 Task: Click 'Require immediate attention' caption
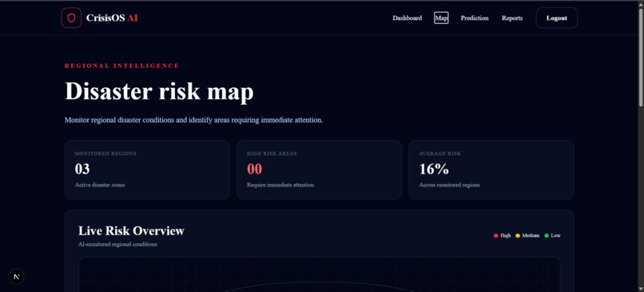pyautogui.click(x=280, y=185)
